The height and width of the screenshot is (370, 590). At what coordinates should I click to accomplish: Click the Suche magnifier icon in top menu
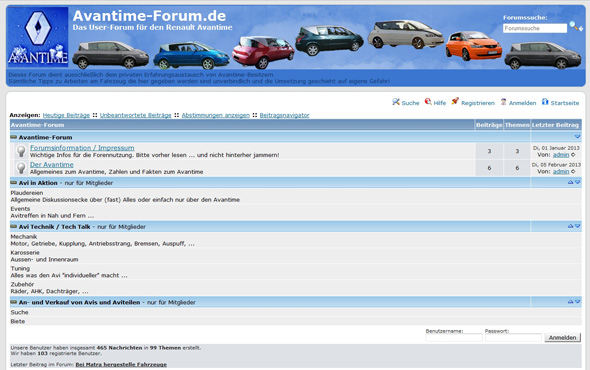(396, 102)
